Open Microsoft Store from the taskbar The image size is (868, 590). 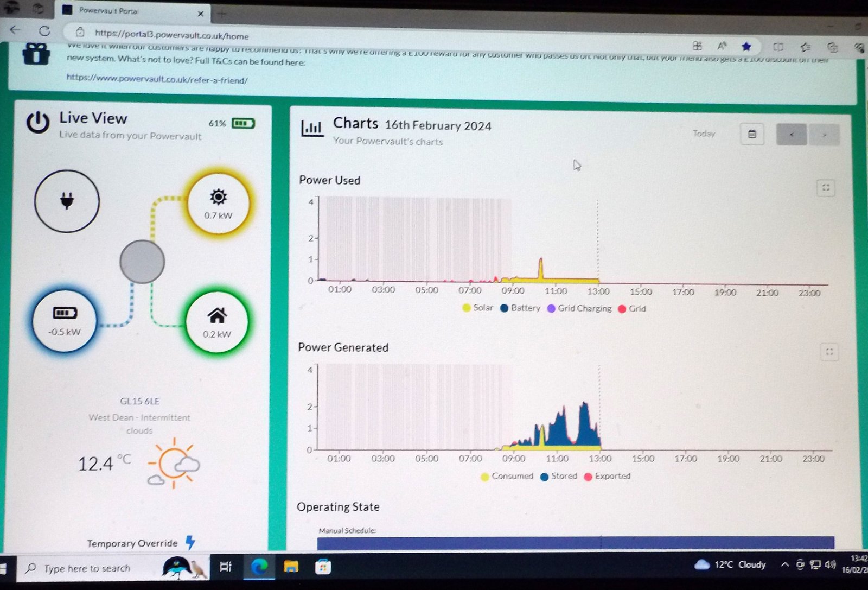coord(323,567)
